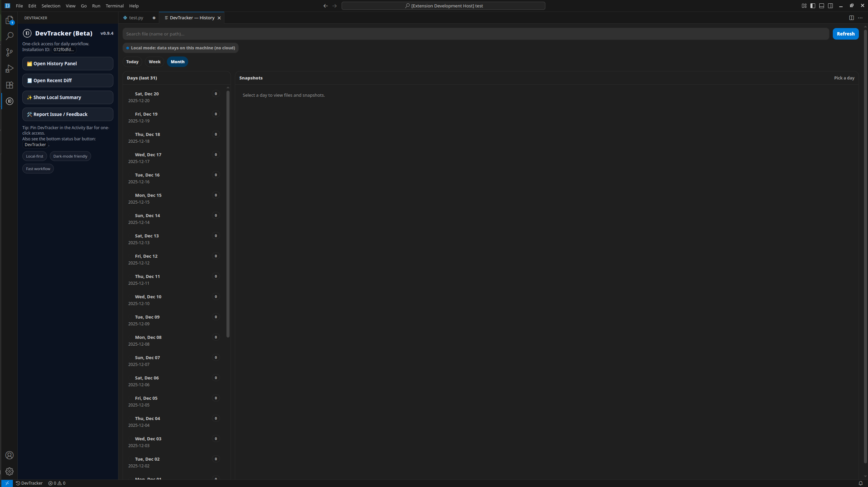Viewport: 868px width, 487px height.
Task: Click the blue Refresh button
Action: 845,34
